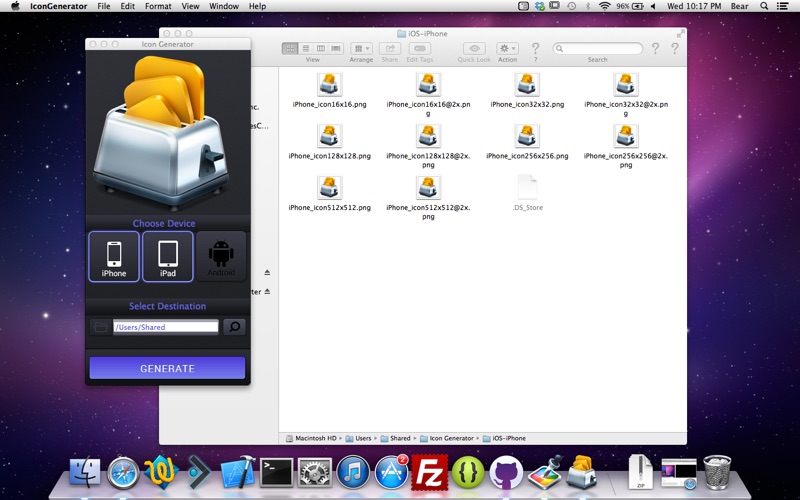The width and height of the screenshot is (800, 500).
Task: Click the upper eject arrow in sidebar
Action: pyautogui.click(x=267, y=272)
